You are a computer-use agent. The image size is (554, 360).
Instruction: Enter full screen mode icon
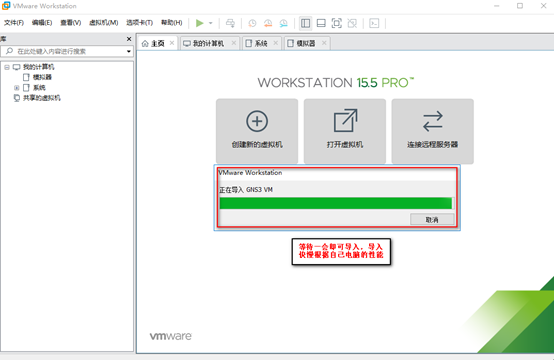click(x=337, y=23)
